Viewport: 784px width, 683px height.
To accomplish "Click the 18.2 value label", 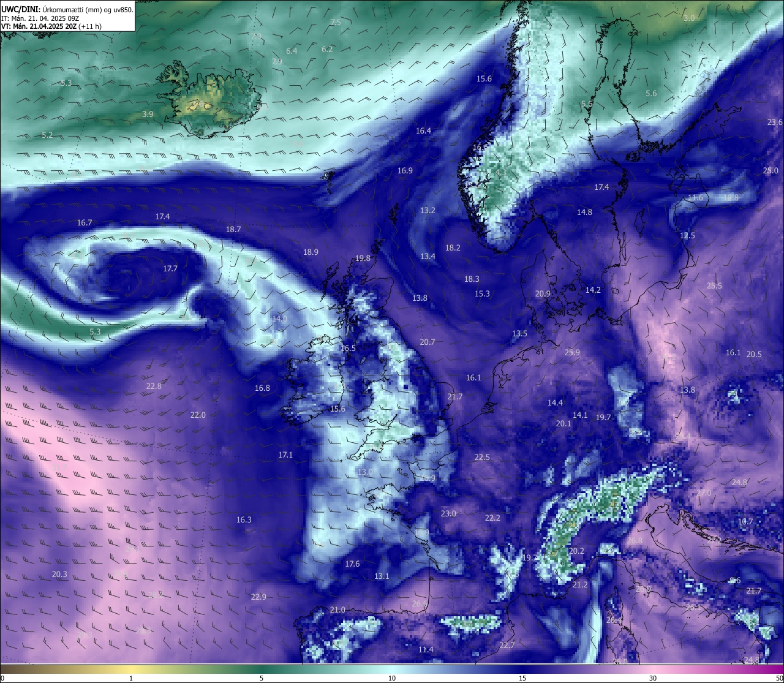I will pos(453,247).
